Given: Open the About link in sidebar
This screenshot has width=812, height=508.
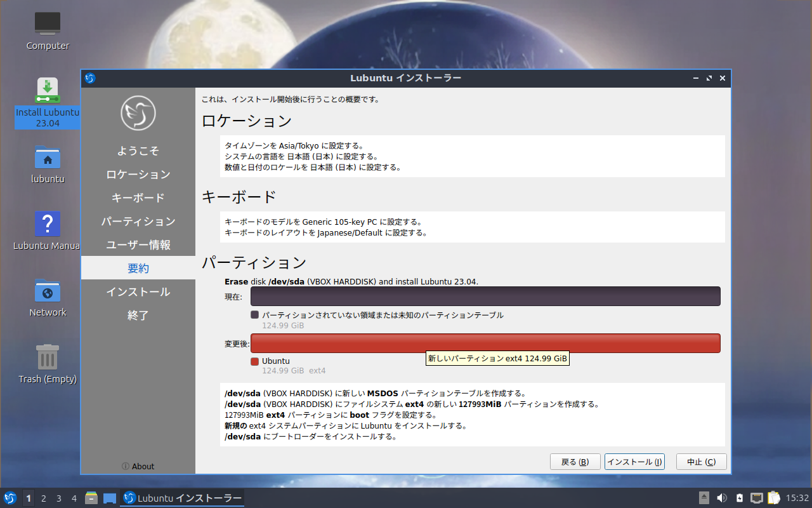Looking at the screenshot, I should (138, 466).
